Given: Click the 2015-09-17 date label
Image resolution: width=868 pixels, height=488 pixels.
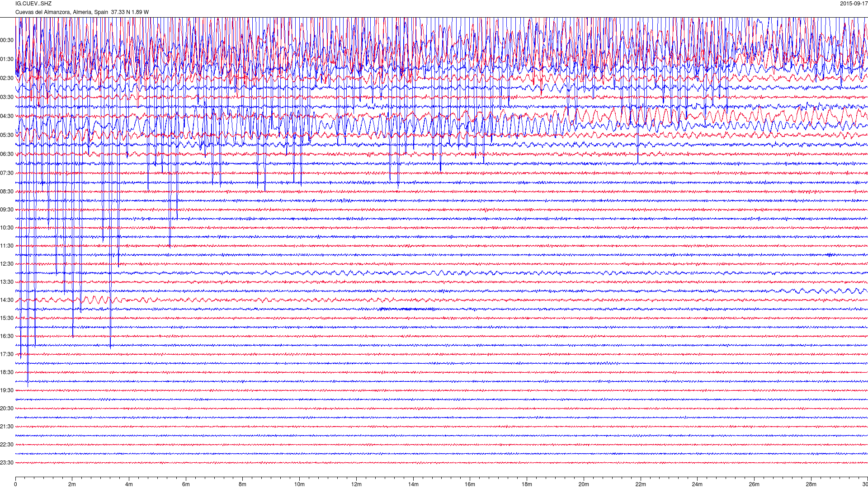Looking at the screenshot, I should pyautogui.click(x=854, y=4).
